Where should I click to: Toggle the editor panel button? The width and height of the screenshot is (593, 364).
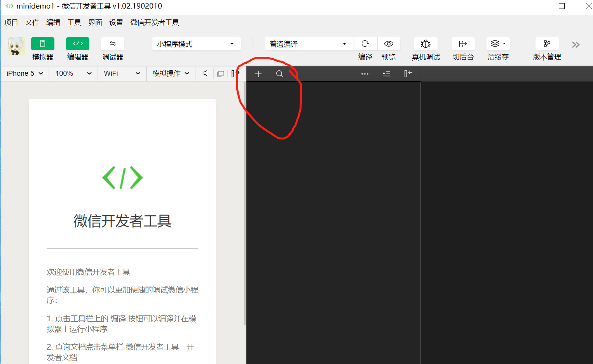pos(77,44)
